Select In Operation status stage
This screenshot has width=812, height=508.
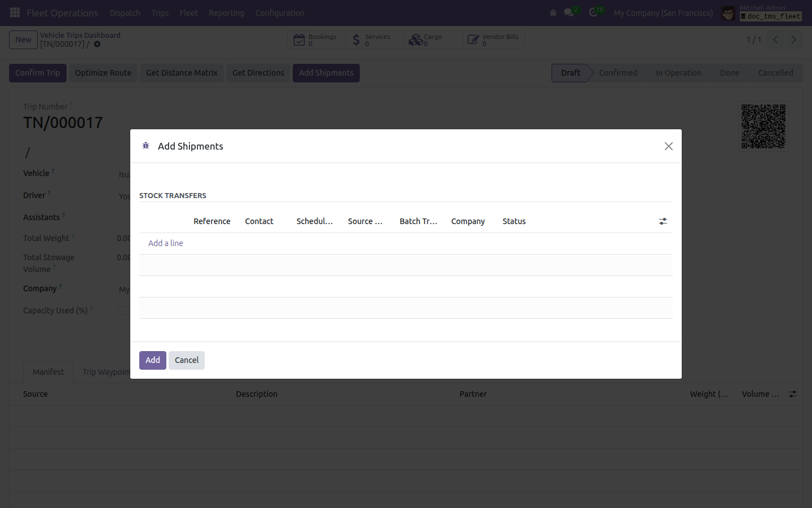point(678,73)
